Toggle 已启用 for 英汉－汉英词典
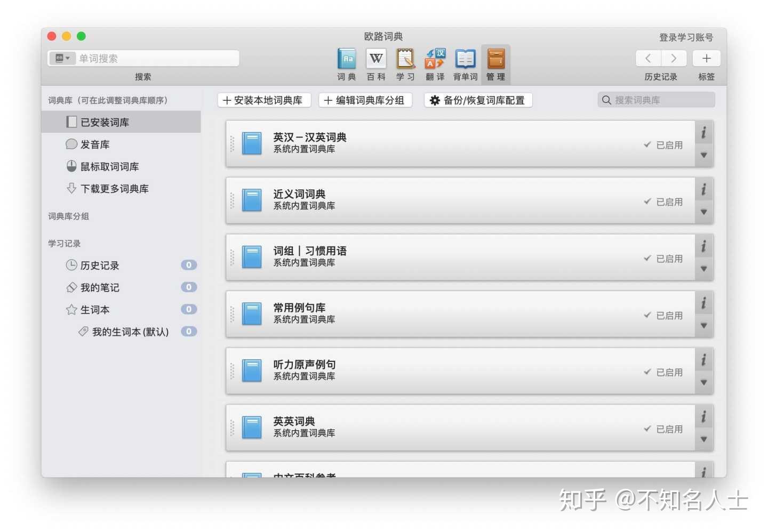The width and height of the screenshot is (768, 532). click(663, 144)
